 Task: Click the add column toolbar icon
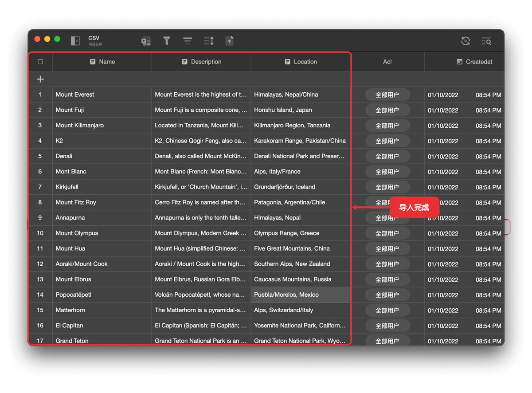[146, 41]
